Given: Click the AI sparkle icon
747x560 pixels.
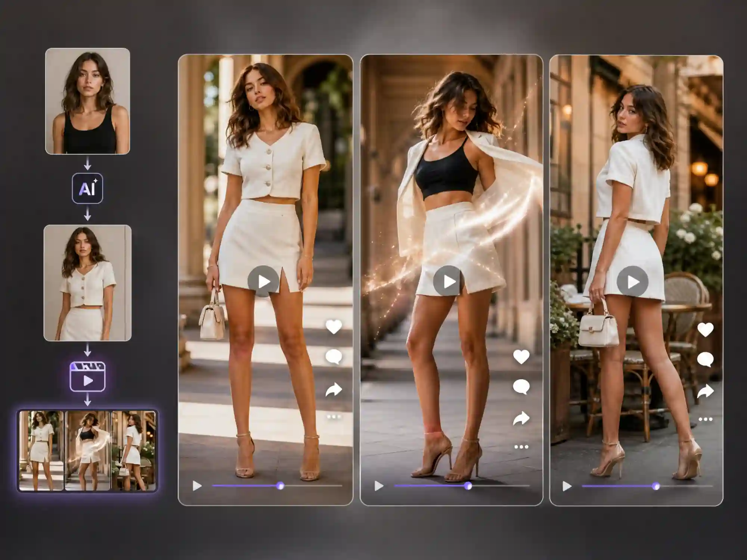Looking at the screenshot, I should 87,188.
